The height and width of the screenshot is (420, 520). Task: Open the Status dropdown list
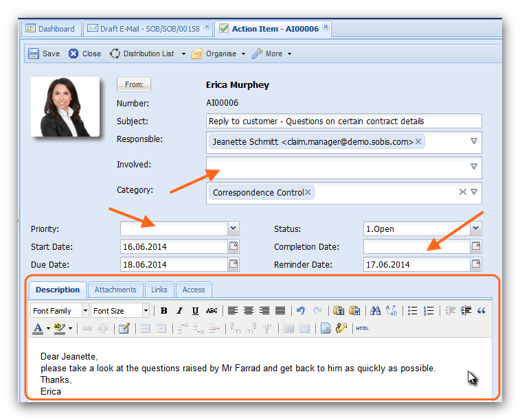475,229
